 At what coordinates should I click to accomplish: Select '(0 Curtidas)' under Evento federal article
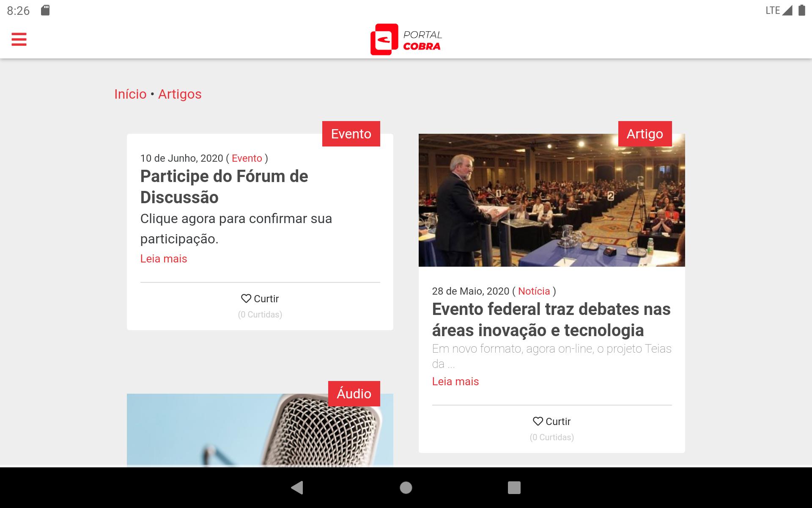[552, 437]
